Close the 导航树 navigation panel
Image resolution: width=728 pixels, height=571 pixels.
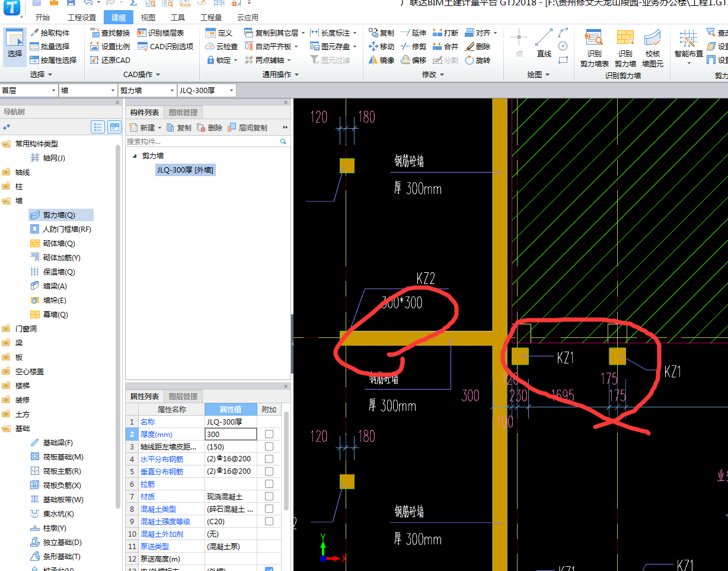click(x=117, y=103)
